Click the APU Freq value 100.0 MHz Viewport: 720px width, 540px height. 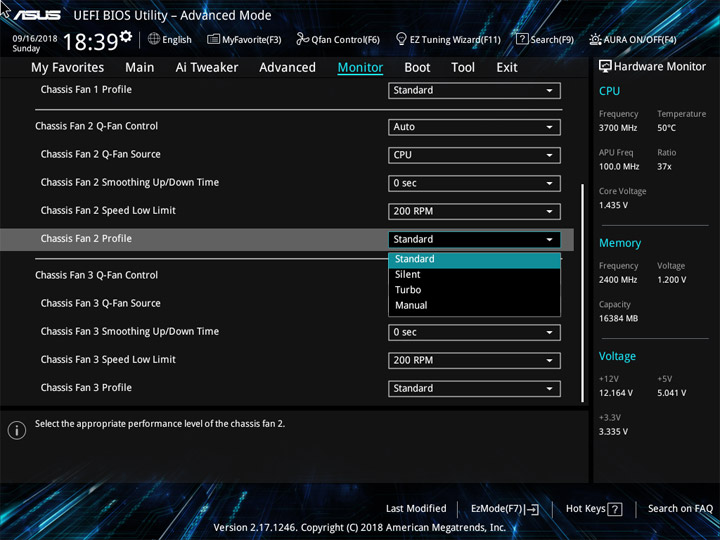point(619,166)
